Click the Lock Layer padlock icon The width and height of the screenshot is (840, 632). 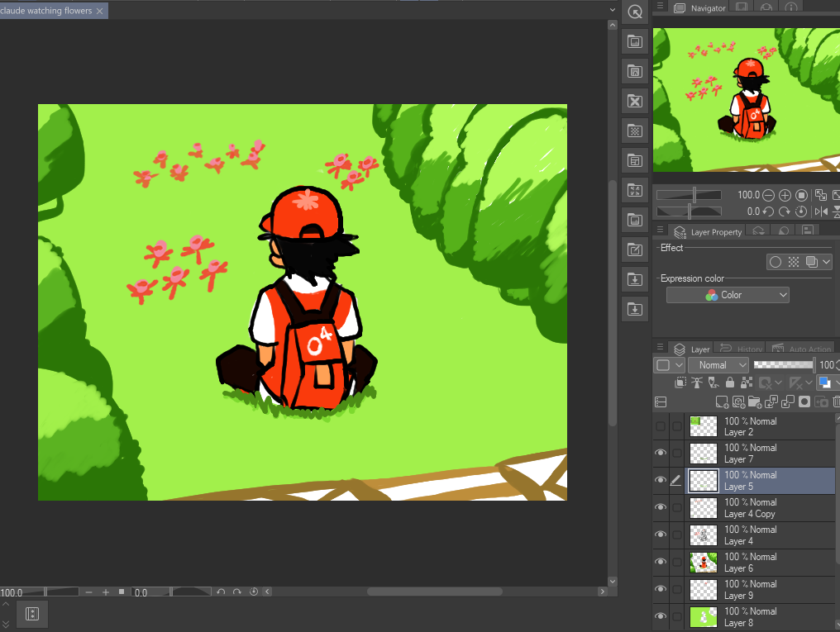click(x=730, y=383)
